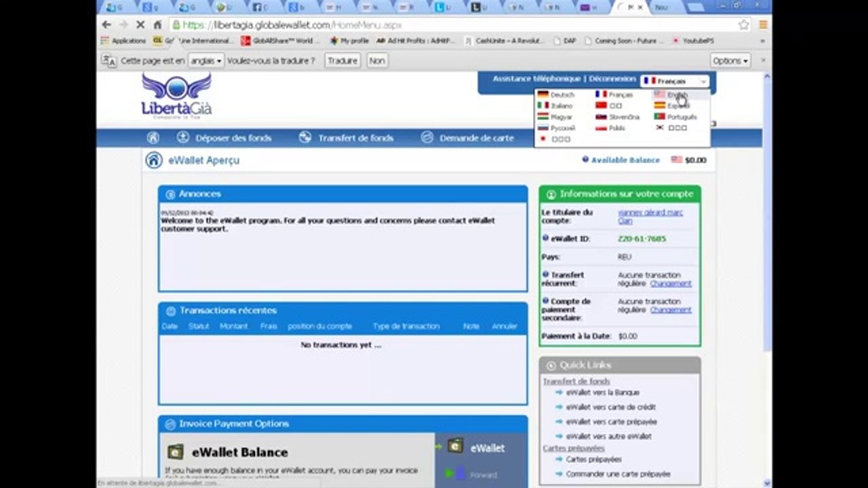
Task: Close the translate bar
Action: pos(763,60)
